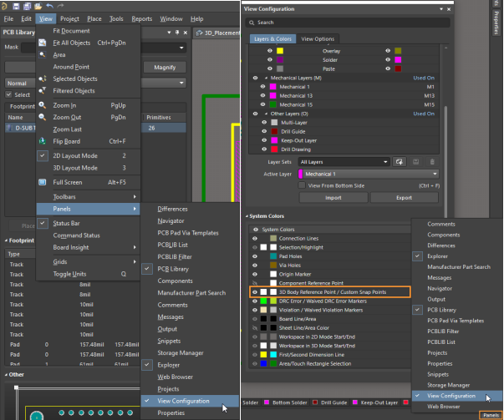Hide the Mechanical 1 layer via eye icon
This screenshot has width=504, height=420.
[x=263, y=86]
